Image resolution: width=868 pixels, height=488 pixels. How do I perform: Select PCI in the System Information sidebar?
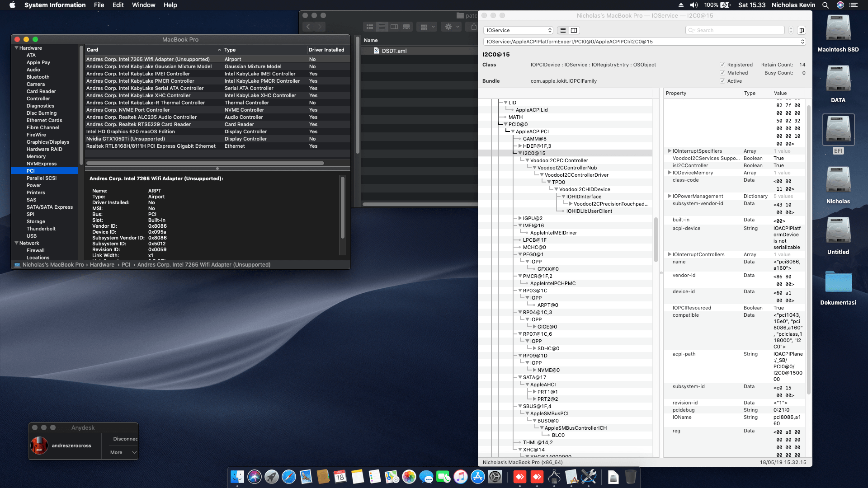pyautogui.click(x=30, y=171)
